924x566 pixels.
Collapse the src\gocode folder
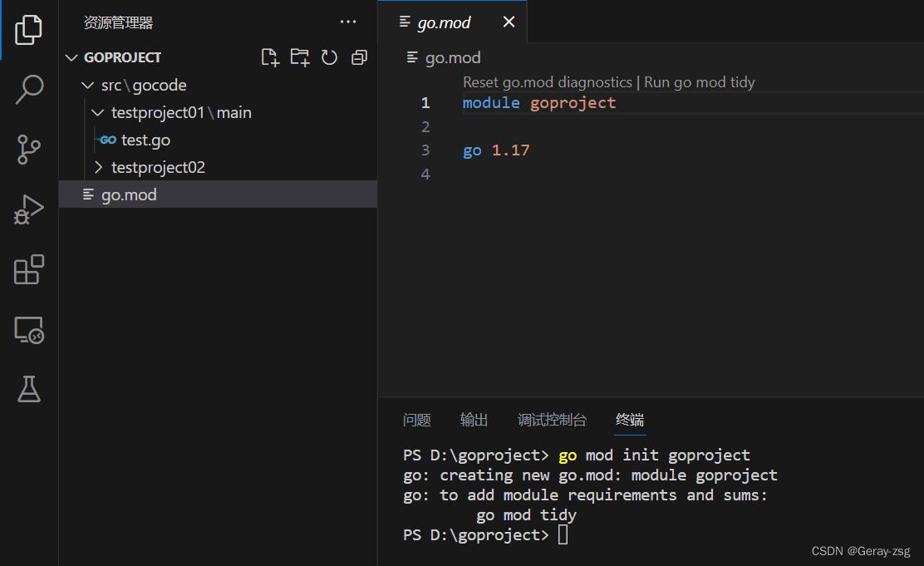tap(88, 85)
